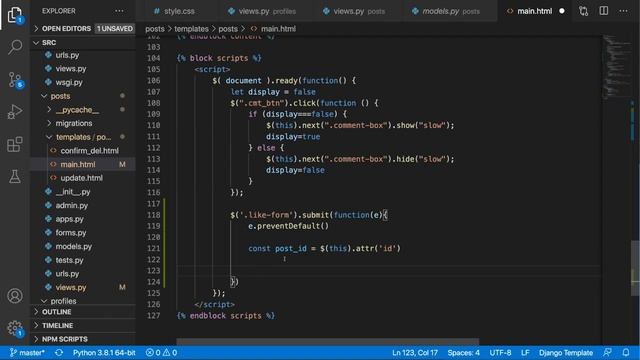This screenshot has height=360, width=640.
Task: Click 'templates' breadcrumb segment
Action: (x=191, y=29)
